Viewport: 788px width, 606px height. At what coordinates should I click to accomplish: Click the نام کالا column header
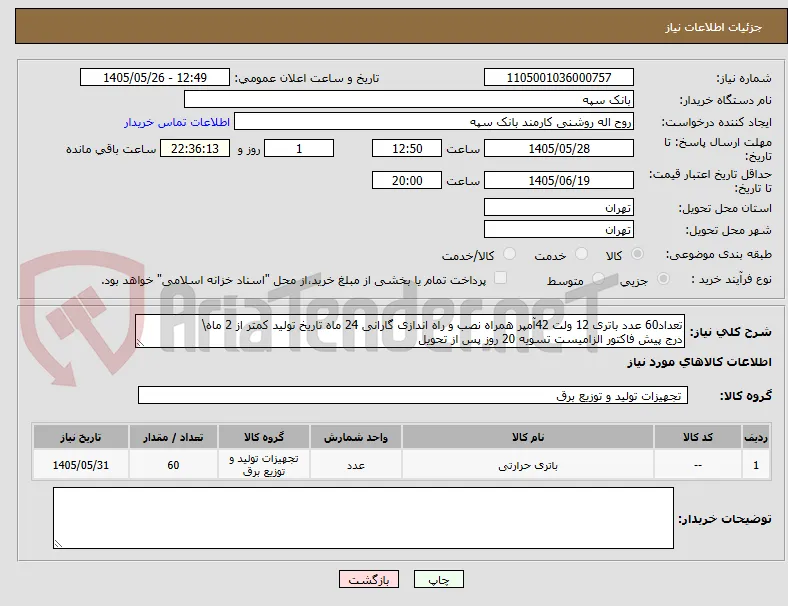(528, 437)
